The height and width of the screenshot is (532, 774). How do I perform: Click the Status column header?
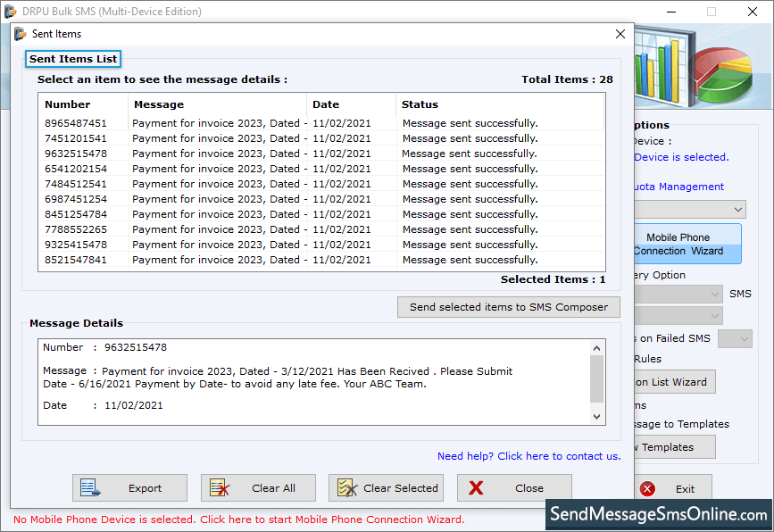(x=500, y=104)
